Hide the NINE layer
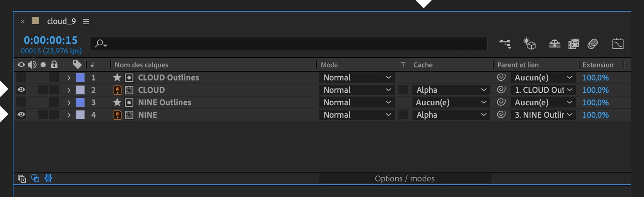Viewport: 644px width, 197px height. pos(21,115)
